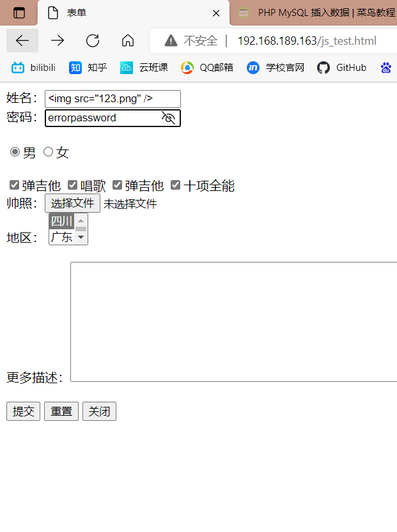Viewport: 397px width, 532px height.
Task: Select the 女 radio button
Action: point(48,151)
